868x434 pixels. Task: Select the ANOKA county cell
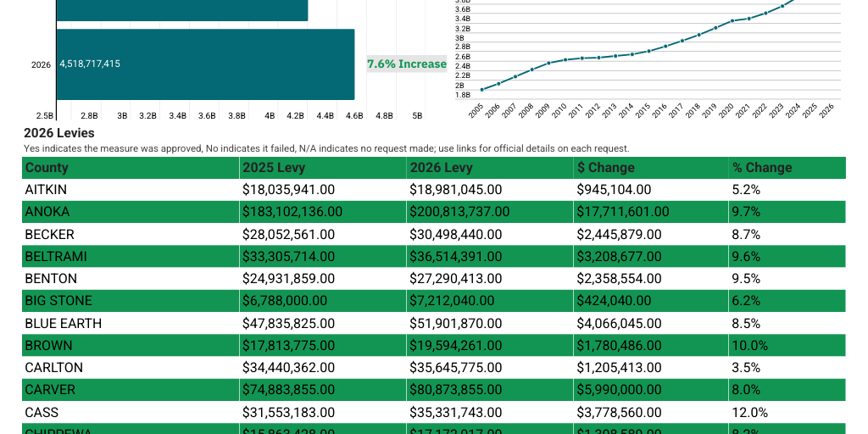coord(131,212)
